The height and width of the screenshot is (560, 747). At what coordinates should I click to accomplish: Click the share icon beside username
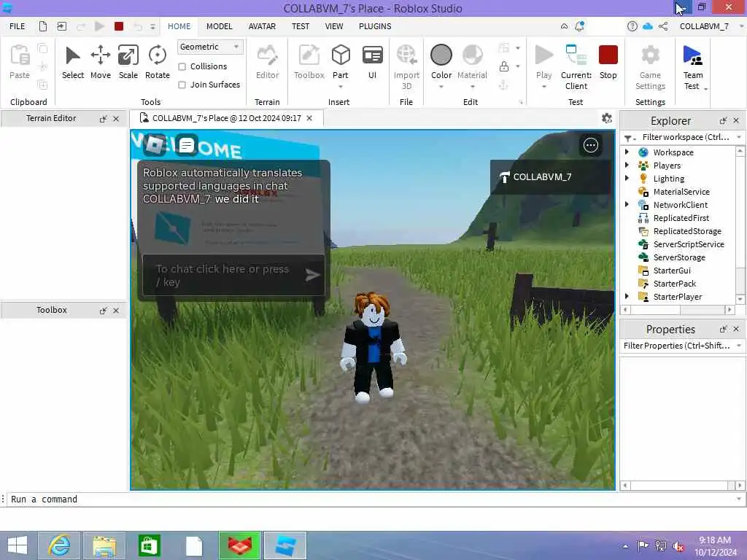point(662,26)
